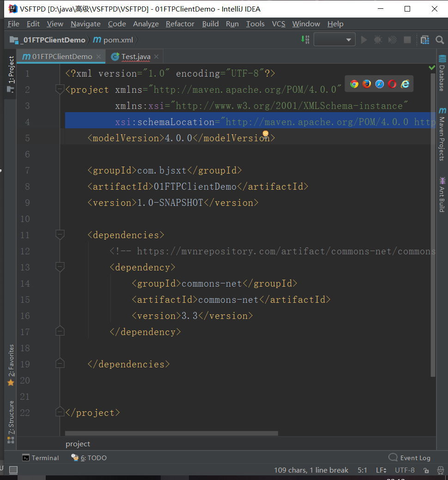Open Project Structure icon
Screen dimensions: 448x480
[x=425, y=40]
